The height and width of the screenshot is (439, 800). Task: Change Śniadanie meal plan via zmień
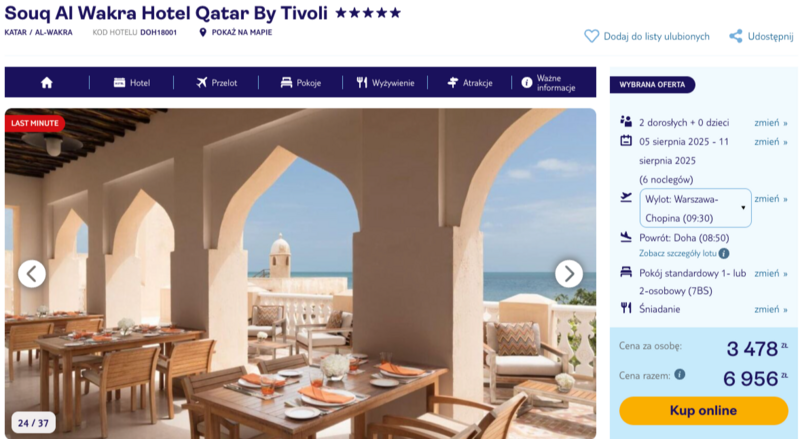click(x=770, y=309)
